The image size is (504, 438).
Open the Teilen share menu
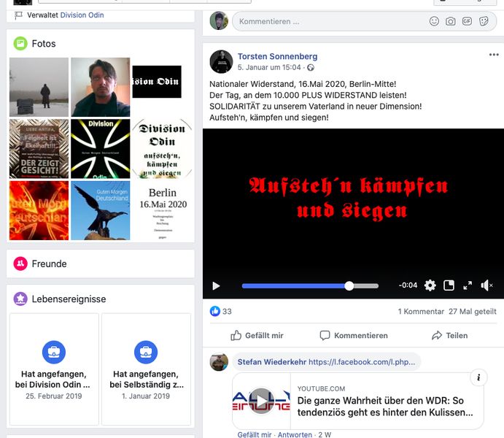[449, 336]
